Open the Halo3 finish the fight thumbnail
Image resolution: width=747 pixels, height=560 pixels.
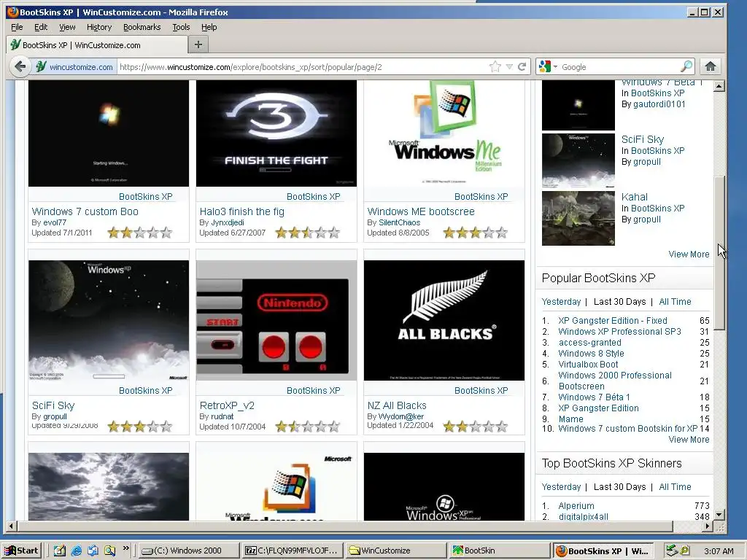click(x=276, y=133)
